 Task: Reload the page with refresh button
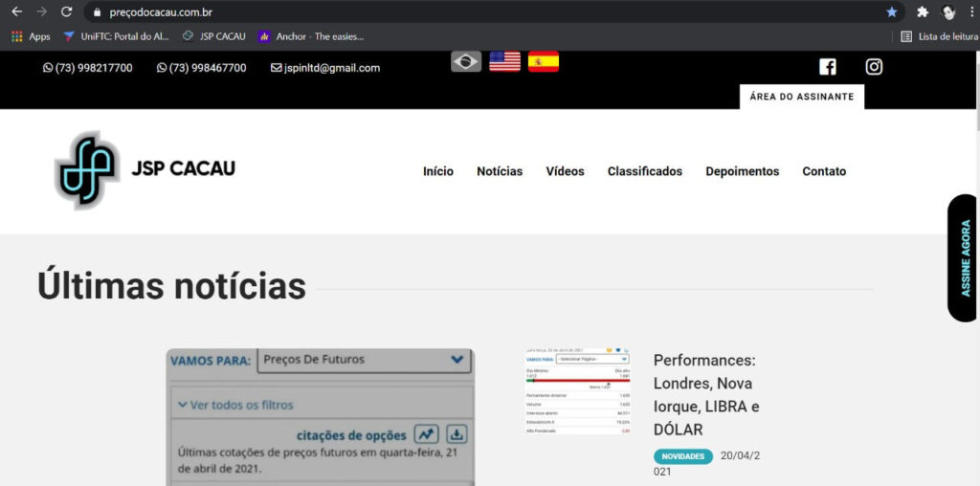(x=66, y=12)
